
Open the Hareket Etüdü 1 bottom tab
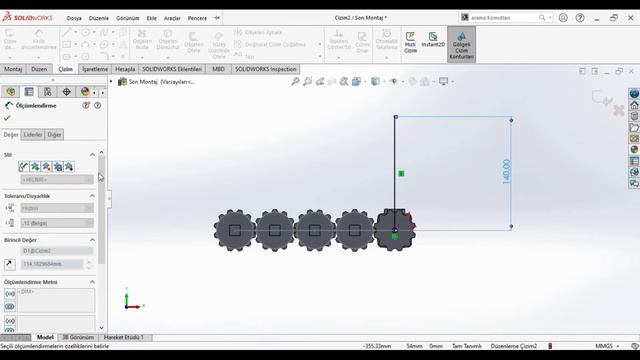point(124,338)
